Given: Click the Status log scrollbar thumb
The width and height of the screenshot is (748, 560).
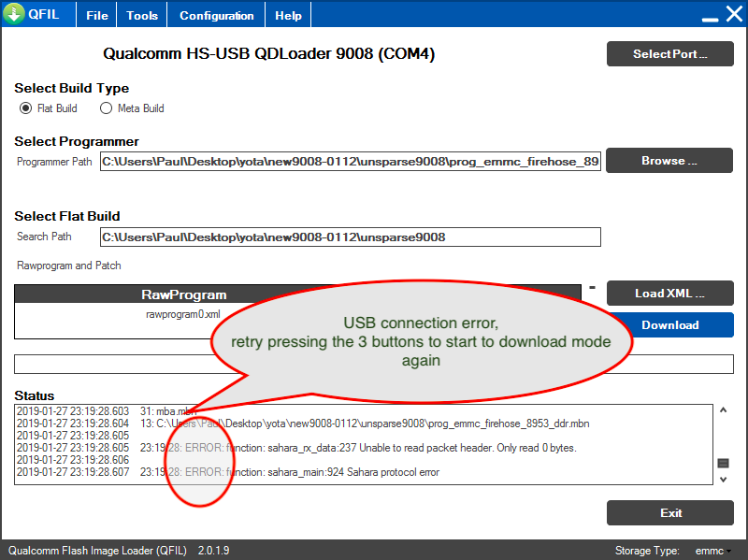Looking at the screenshot, I should [723, 463].
